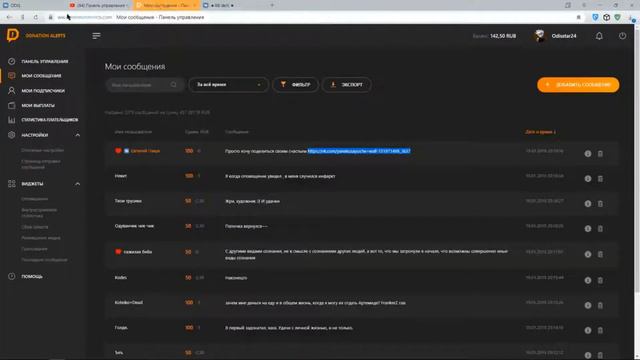Delete the Kodes 'Наконецто' message
Viewport: 640px width, 360px height.
click(600, 280)
